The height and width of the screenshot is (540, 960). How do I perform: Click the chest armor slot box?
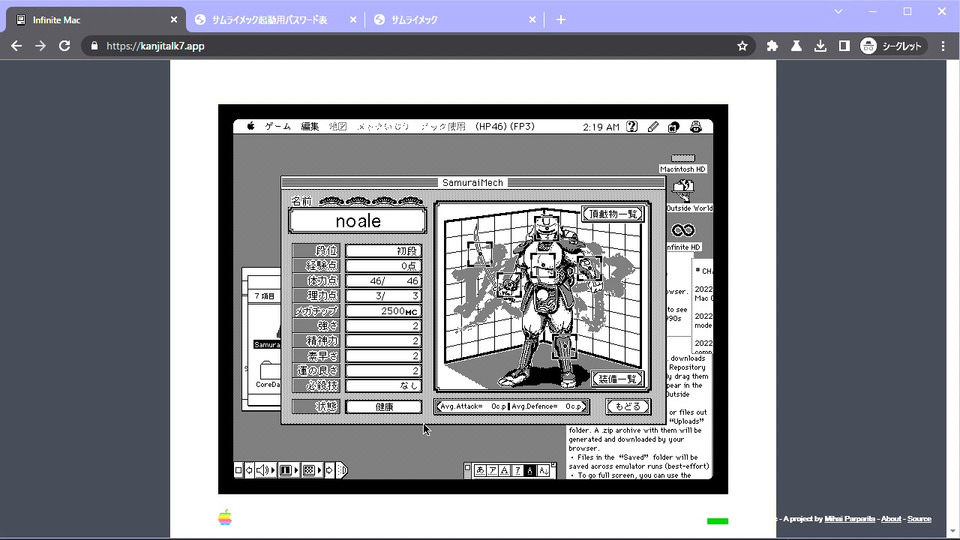click(542, 266)
